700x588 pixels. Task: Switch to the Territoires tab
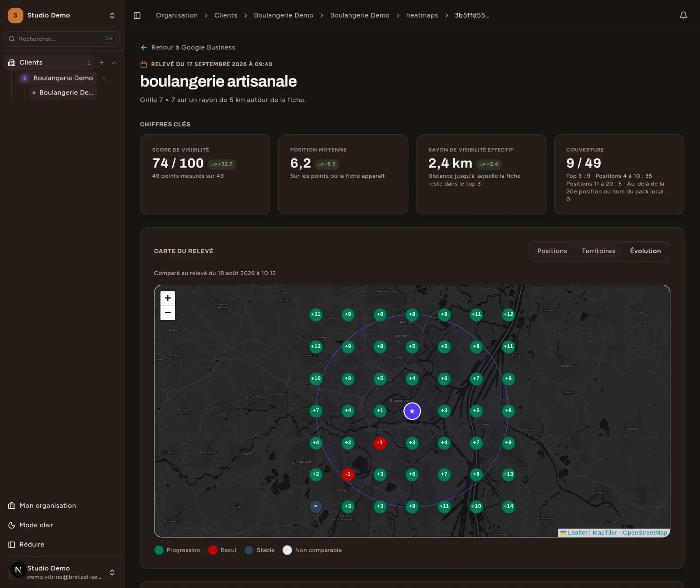click(x=598, y=251)
